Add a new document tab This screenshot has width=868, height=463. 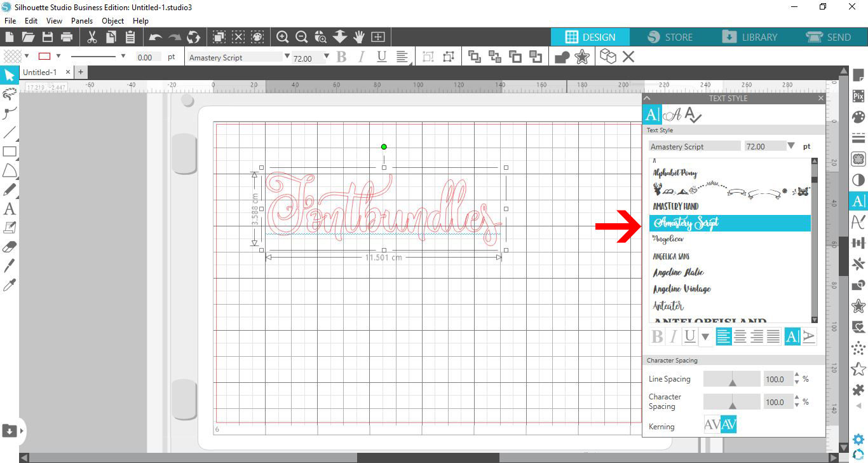[x=81, y=73]
